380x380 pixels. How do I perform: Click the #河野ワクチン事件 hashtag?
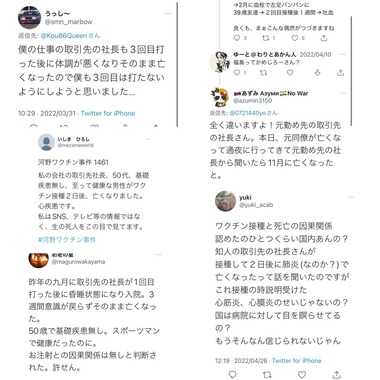tap(67, 239)
